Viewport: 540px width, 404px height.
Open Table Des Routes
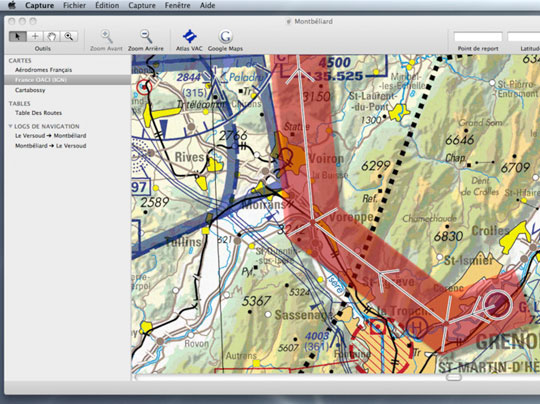[x=38, y=113]
